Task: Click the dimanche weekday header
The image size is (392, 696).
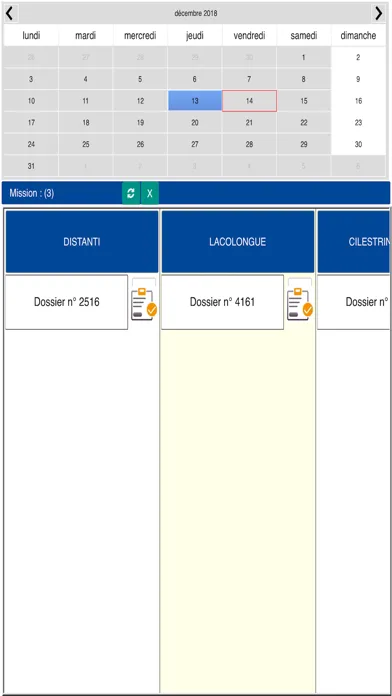Action: coord(358,36)
